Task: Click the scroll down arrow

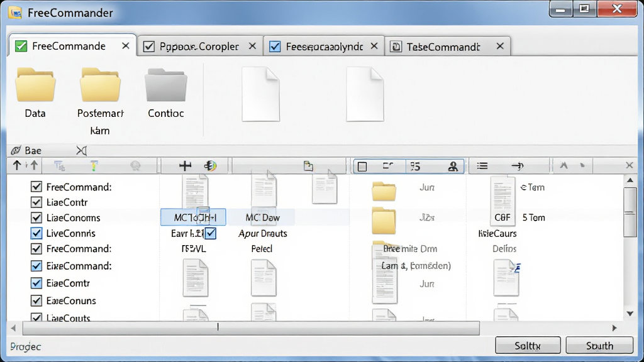Action: (630, 314)
